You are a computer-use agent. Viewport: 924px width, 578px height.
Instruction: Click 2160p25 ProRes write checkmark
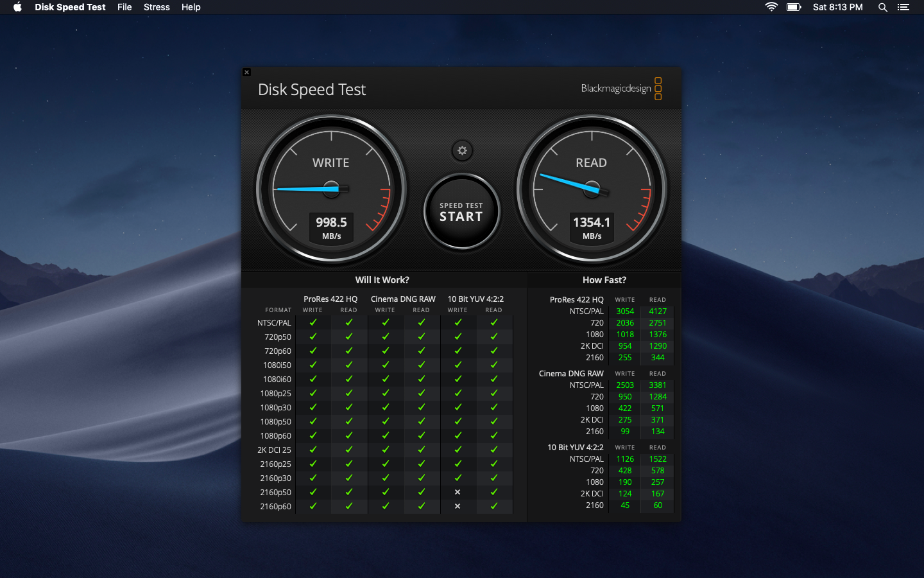[313, 464]
